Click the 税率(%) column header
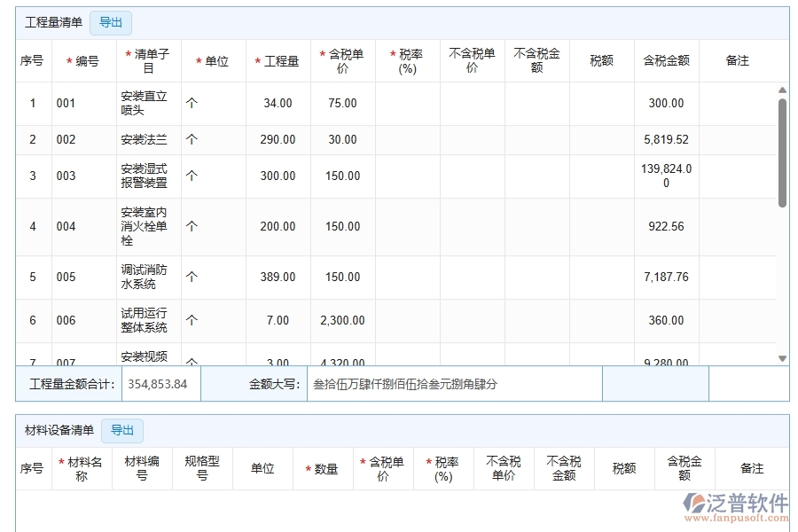The width and height of the screenshot is (798, 532). coord(410,59)
